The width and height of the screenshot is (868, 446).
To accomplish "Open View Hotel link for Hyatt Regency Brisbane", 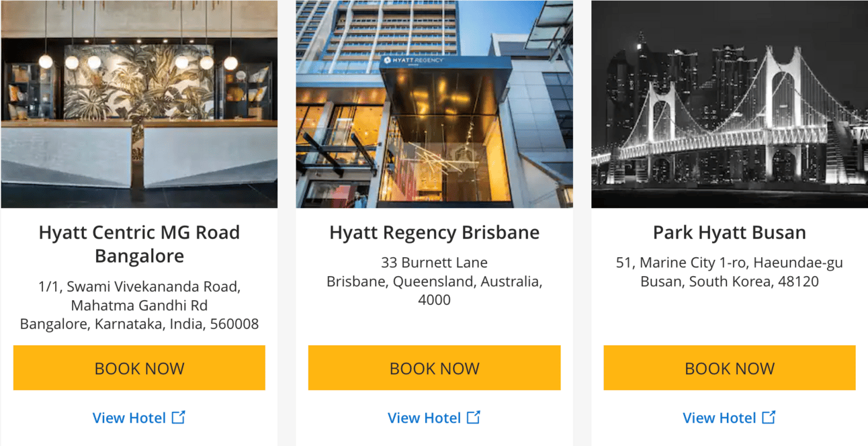I will pyautogui.click(x=424, y=418).
